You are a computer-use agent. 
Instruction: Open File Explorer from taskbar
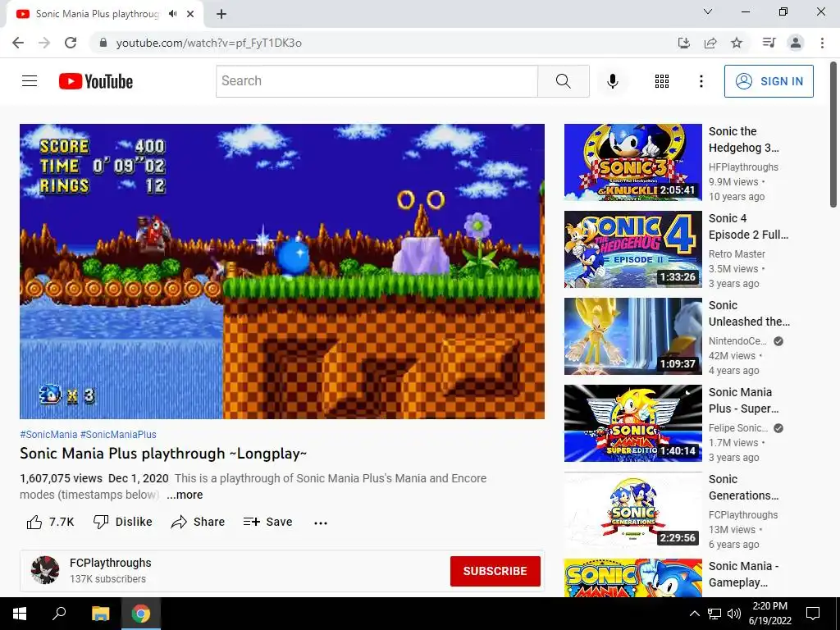click(100, 614)
